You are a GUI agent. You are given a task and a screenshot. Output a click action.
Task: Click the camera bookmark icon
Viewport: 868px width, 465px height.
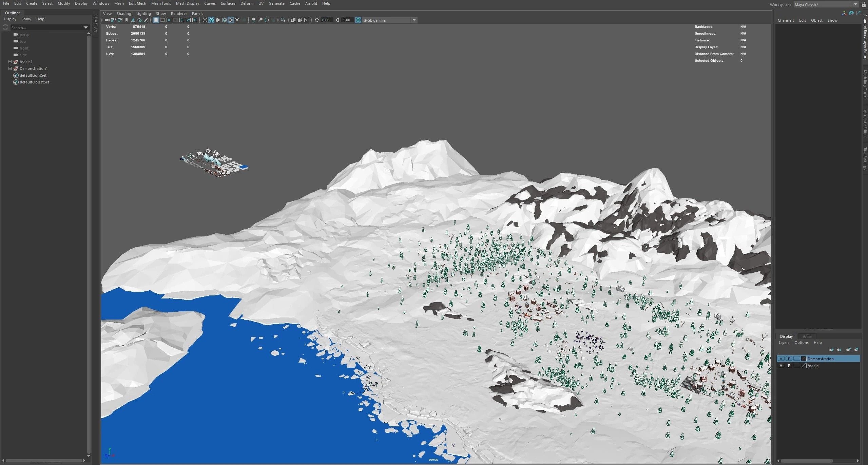point(127,20)
